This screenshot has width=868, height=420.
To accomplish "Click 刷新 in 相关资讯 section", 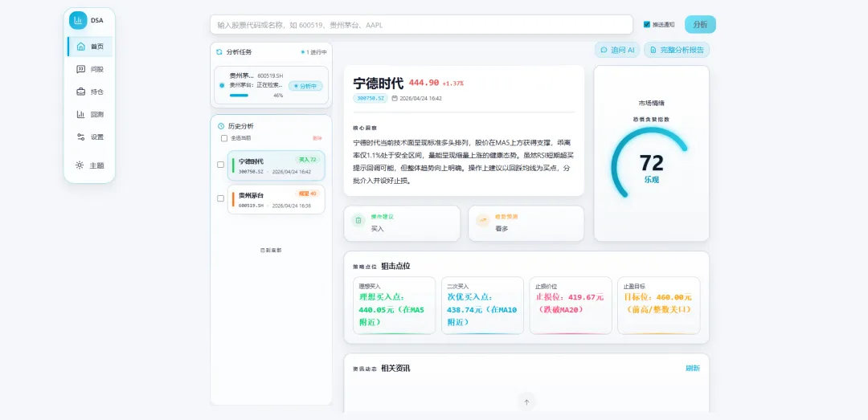I will [693, 368].
